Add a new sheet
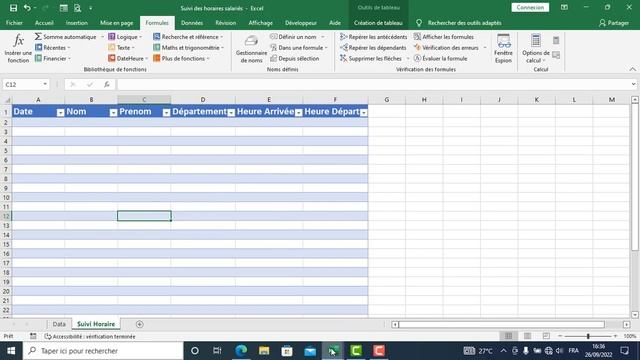The height and width of the screenshot is (360, 640). [x=140, y=324]
